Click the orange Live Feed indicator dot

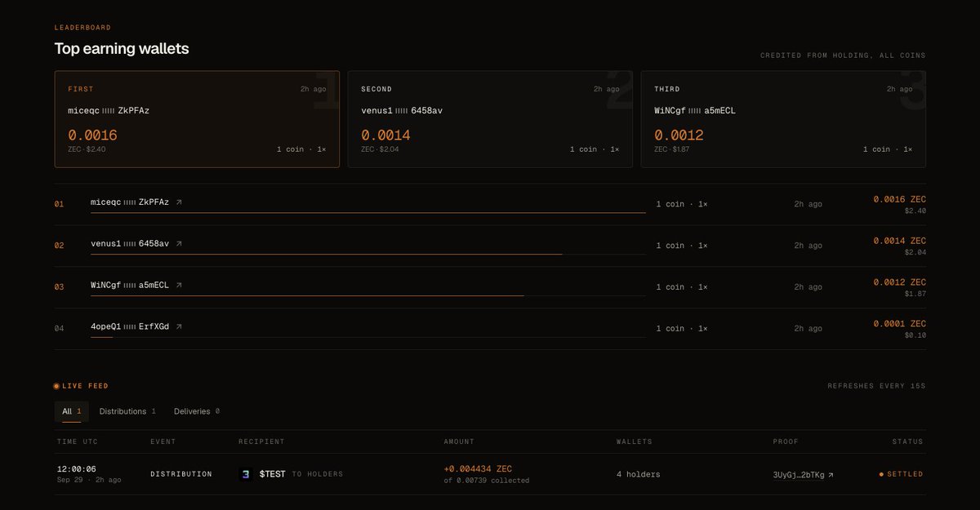(x=56, y=386)
